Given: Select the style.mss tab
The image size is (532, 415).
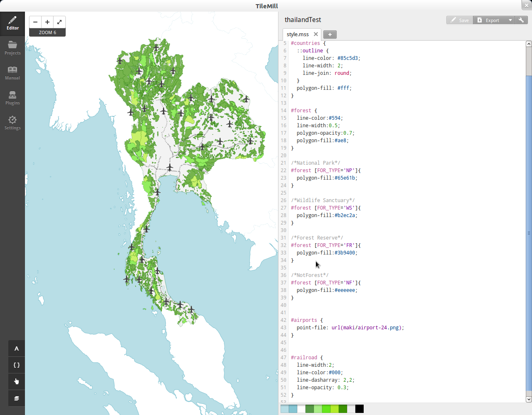Looking at the screenshot, I should [298, 35].
